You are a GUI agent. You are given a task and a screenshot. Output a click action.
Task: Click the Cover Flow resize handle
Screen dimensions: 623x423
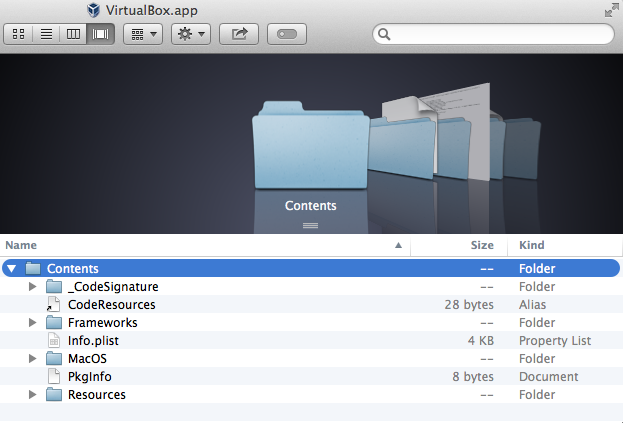(310, 226)
